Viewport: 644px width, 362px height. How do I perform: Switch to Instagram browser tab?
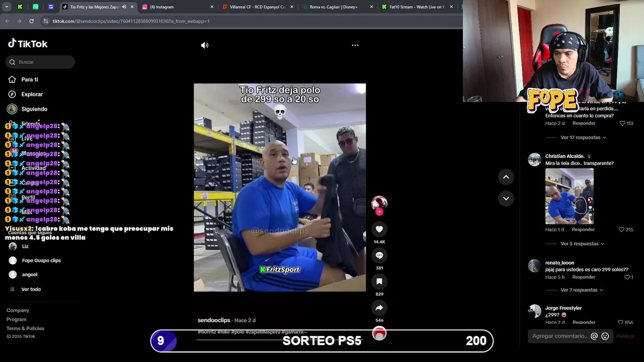click(177, 7)
